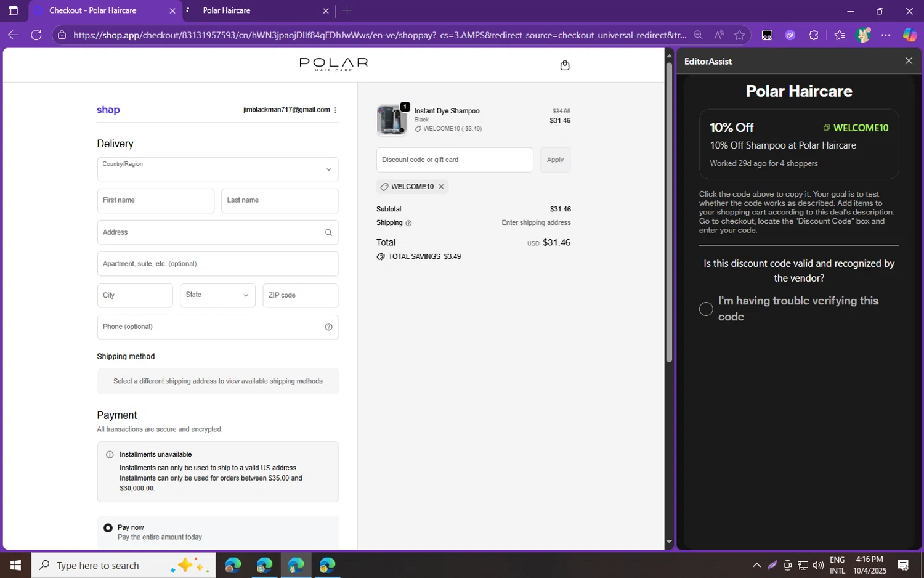Click the Apply discount button

tap(555, 160)
